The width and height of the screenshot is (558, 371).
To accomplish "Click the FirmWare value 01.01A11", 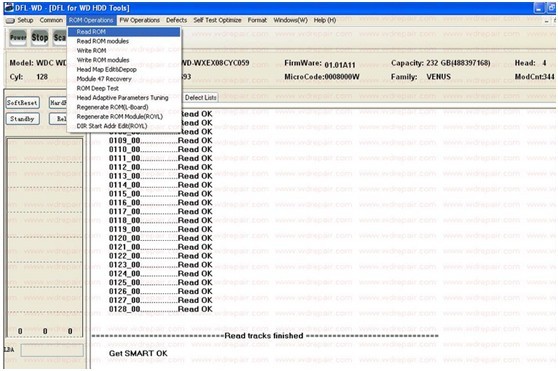I will point(339,65).
